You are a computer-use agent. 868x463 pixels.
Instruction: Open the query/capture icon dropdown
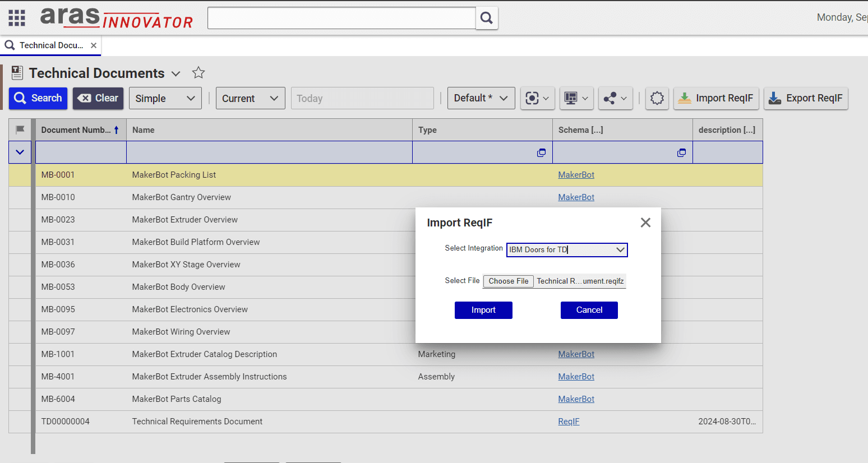537,98
